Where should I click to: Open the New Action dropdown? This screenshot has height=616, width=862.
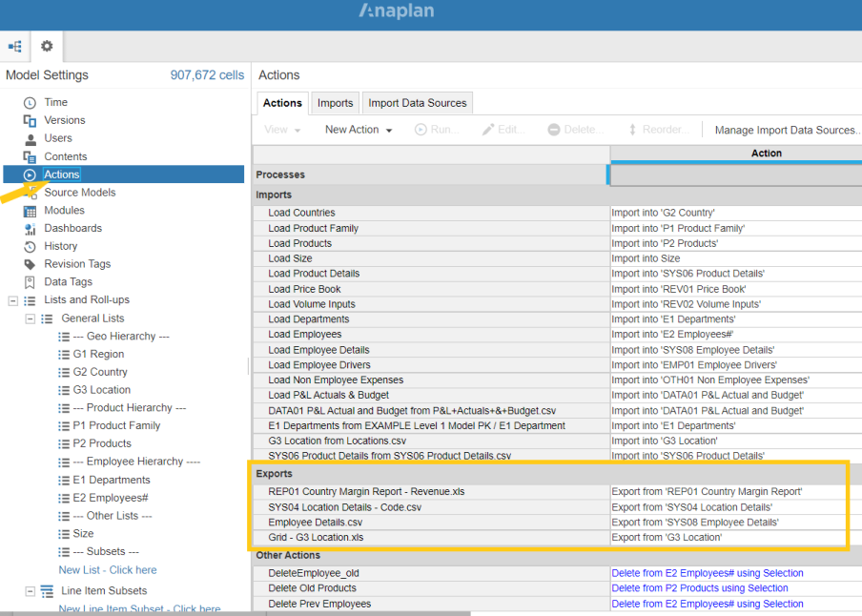click(359, 130)
